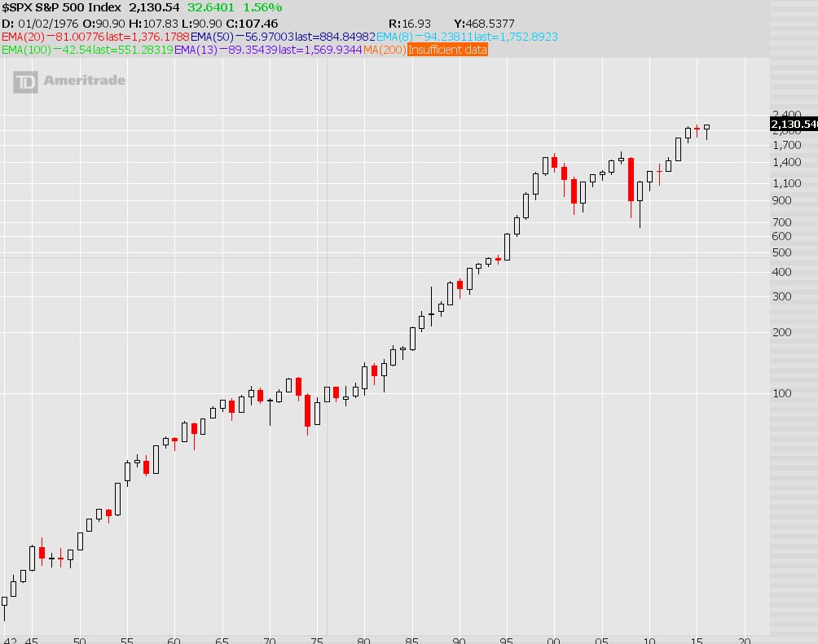Viewport: 818px width, 644px height.
Task: Click the 90 year label on time axis
Action: coord(459,641)
